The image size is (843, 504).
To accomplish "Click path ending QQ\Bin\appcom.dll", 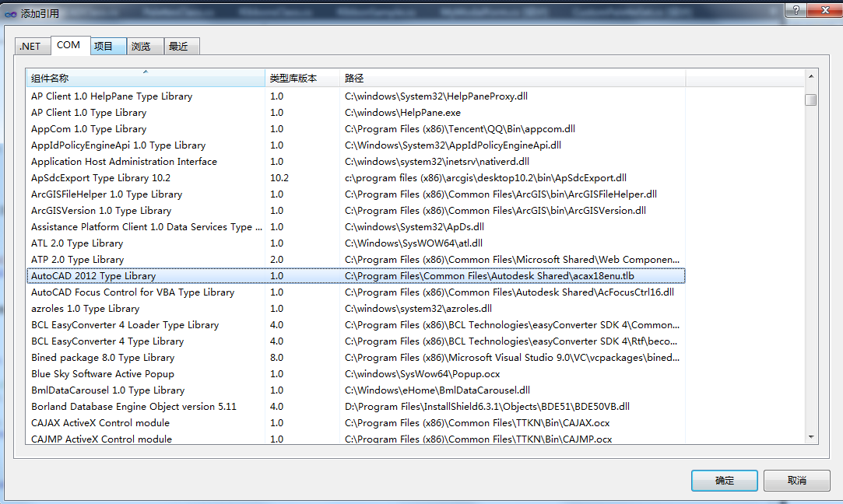I will click(x=460, y=129).
